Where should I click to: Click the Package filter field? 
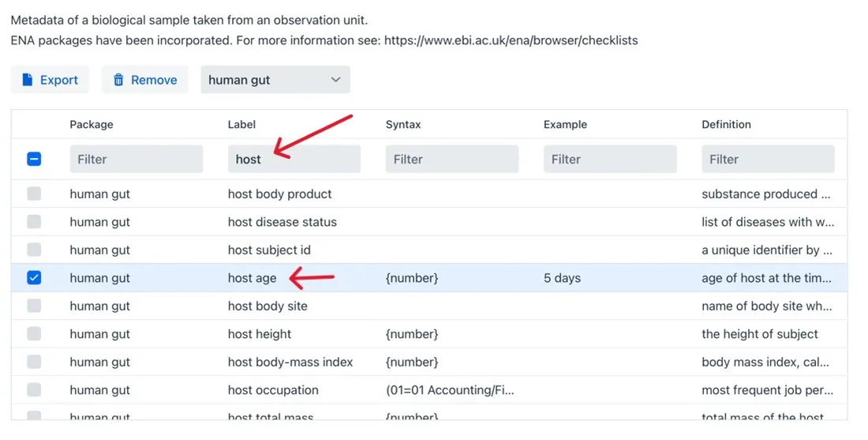(x=137, y=159)
